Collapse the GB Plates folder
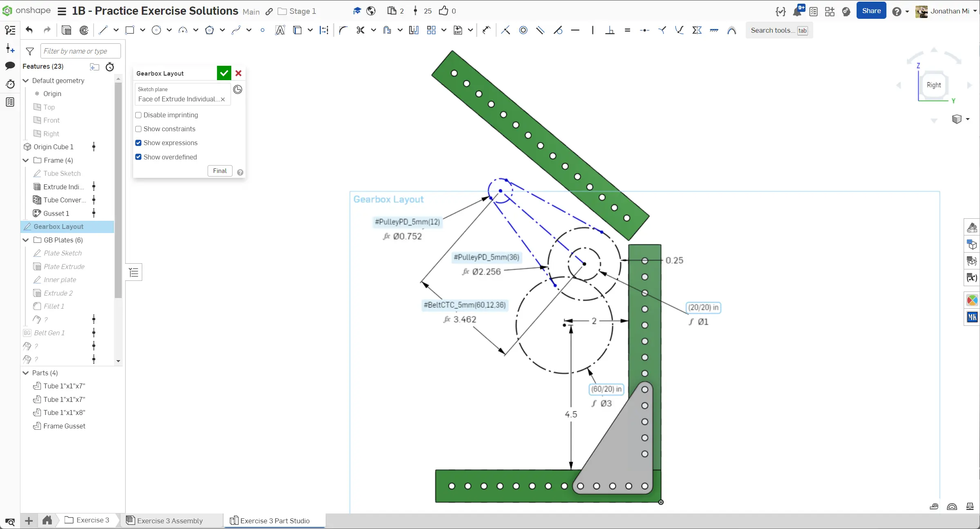980x529 pixels. coord(26,240)
